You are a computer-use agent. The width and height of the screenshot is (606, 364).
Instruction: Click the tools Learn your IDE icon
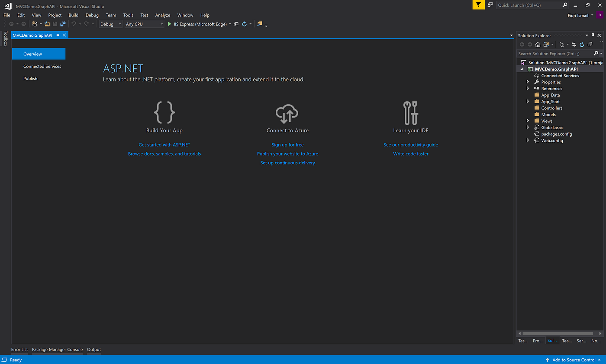(410, 112)
